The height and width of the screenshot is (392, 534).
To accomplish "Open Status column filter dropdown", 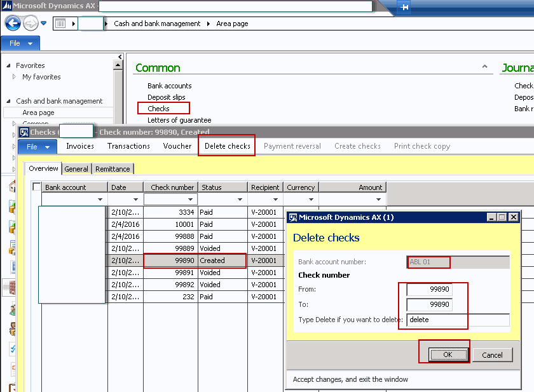I will 240,199.
